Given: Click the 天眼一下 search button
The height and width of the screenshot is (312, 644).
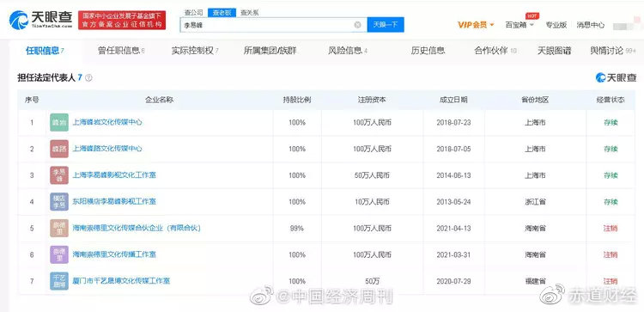Looking at the screenshot, I should [386, 25].
